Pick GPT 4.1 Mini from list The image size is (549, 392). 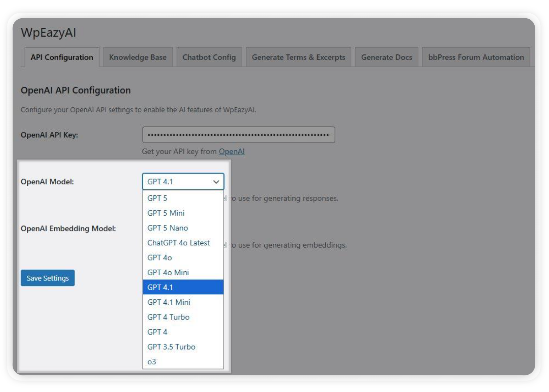pyautogui.click(x=168, y=302)
